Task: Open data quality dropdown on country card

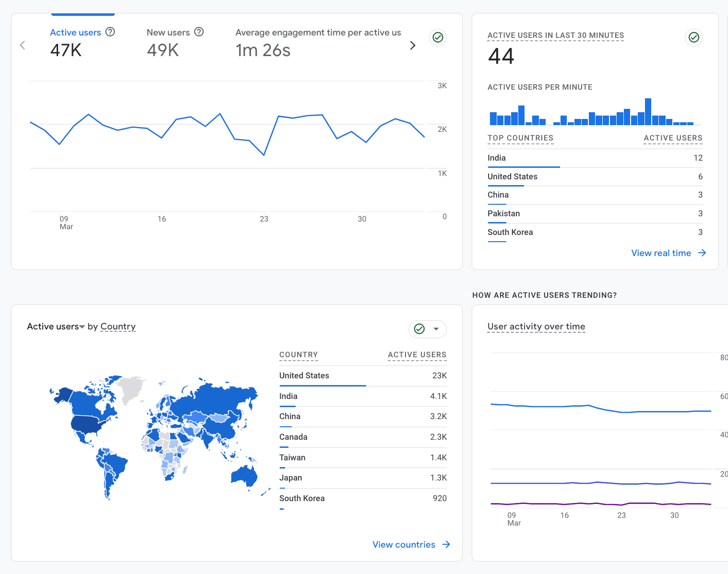Action: pyautogui.click(x=428, y=329)
